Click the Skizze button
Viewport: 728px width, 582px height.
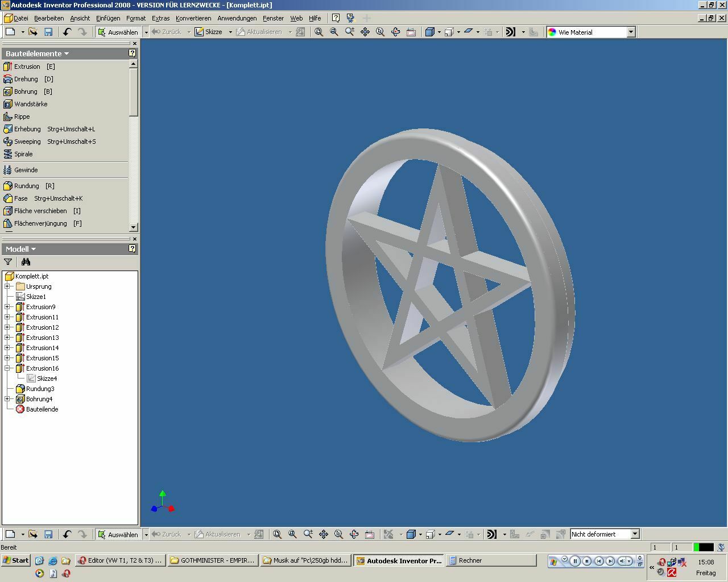[209, 32]
